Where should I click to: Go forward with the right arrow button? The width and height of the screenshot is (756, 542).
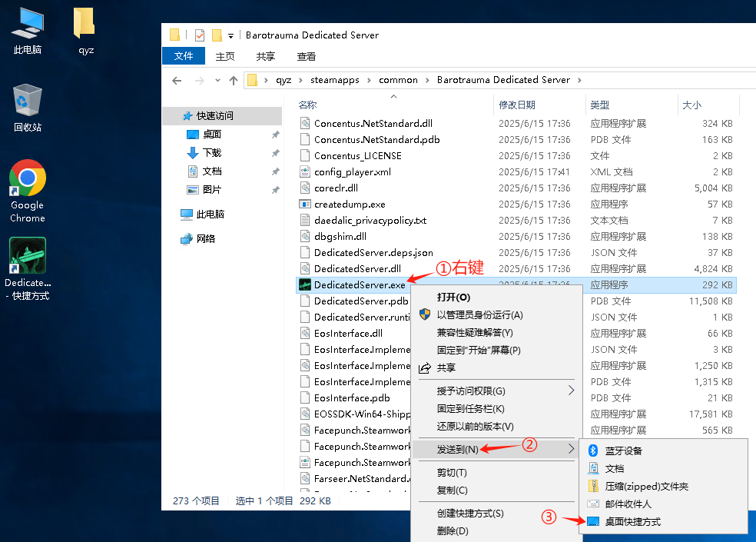pyautogui.click(x=199, y=81)
